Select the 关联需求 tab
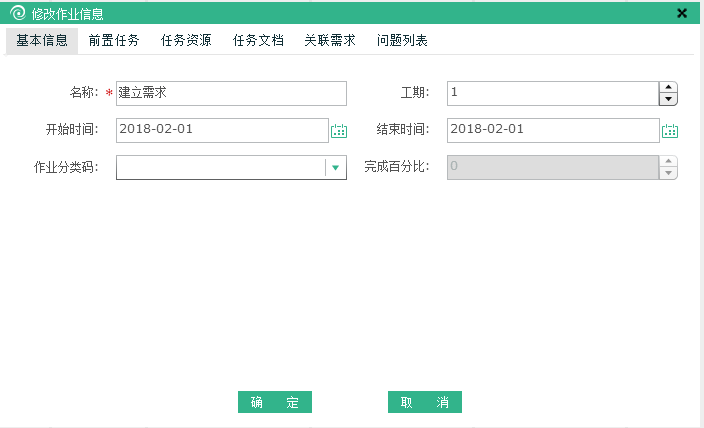The height and width of the screenshot is (428, 704). [330, 41]
